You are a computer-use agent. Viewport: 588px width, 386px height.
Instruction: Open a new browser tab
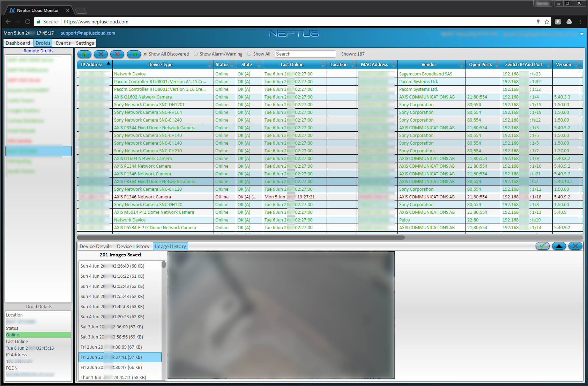click(x=80, y=10)
